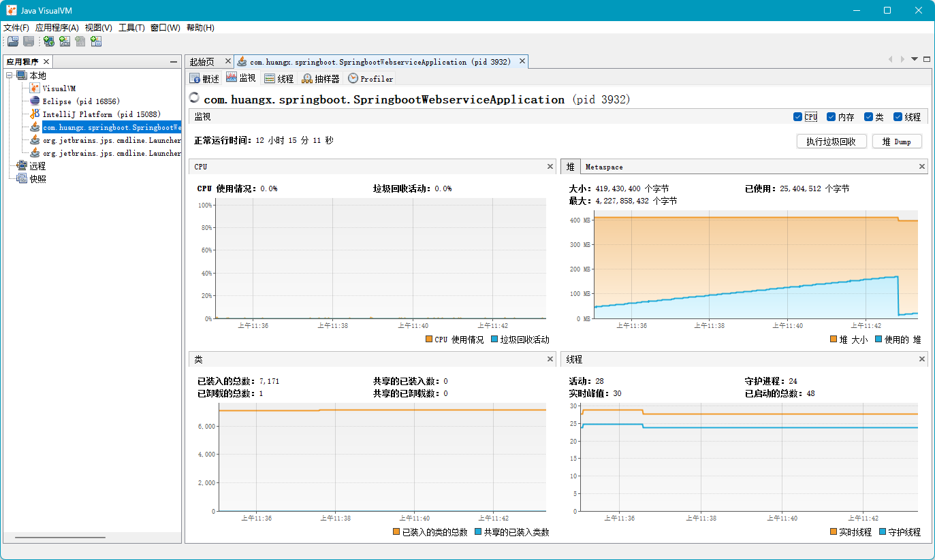This screenshot has height=560, width=935.
Task: Uncheck the CPU monitor checkbox
Action: pyautogui.click(x=797, y=117)
